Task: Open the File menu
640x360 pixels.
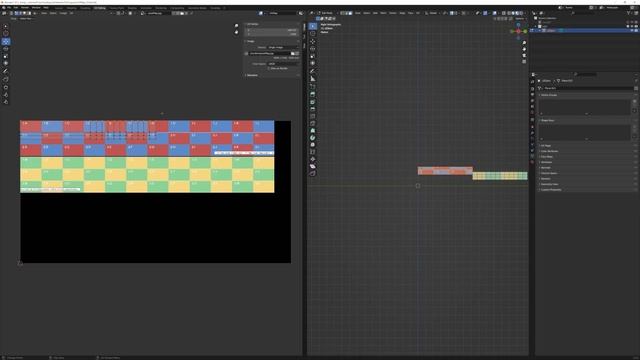Action: (9, 7)
